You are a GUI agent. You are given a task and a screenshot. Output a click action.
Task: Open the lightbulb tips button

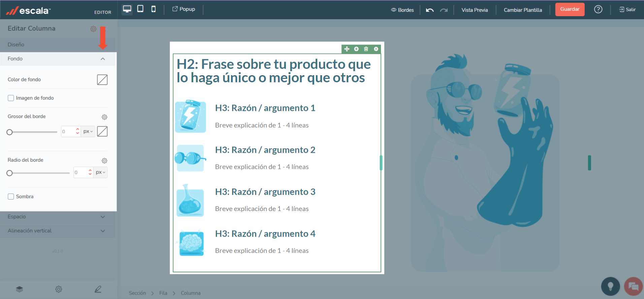pos(610,287)
